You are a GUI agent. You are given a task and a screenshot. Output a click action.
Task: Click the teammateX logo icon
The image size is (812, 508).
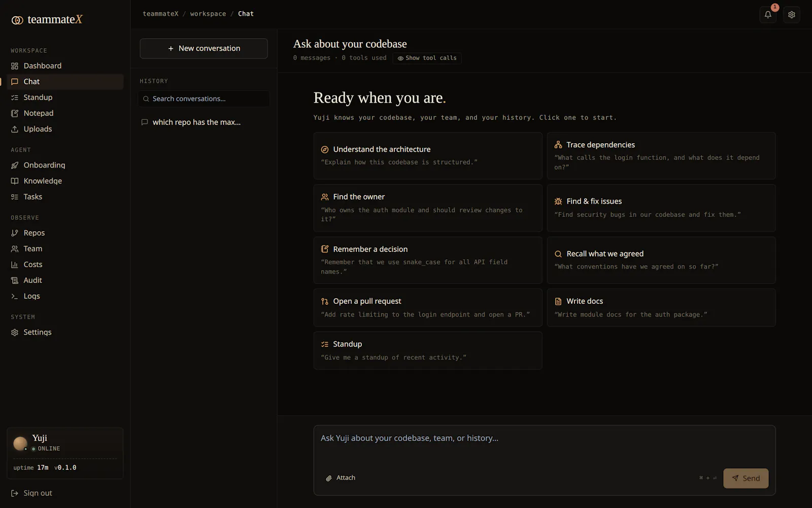pyautogui.click(x=17, y=20)
